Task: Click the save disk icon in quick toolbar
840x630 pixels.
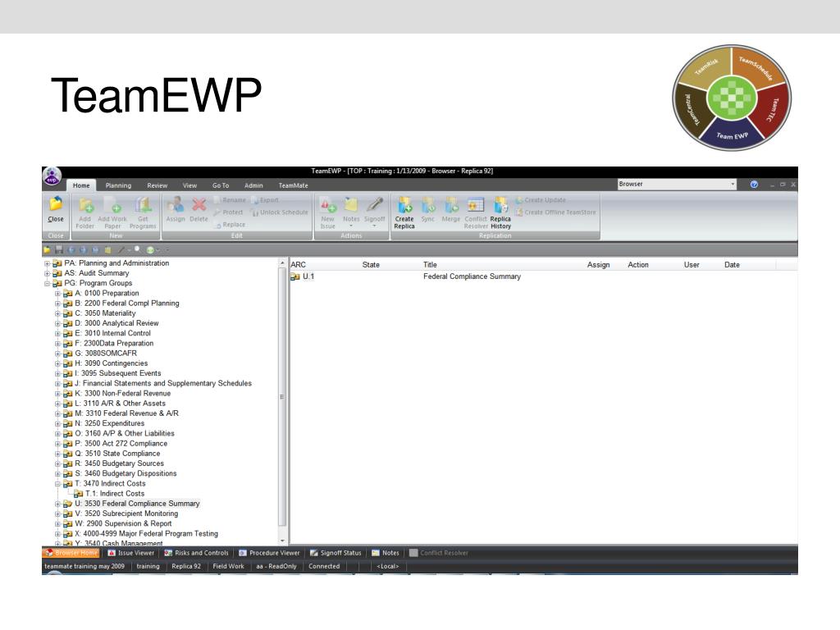Action: (x=59, y=249)
